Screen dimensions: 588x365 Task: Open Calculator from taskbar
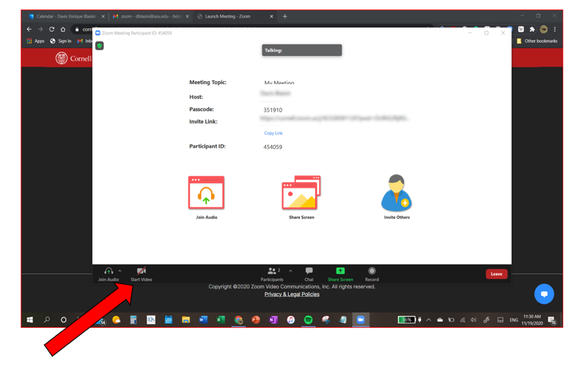133,320
